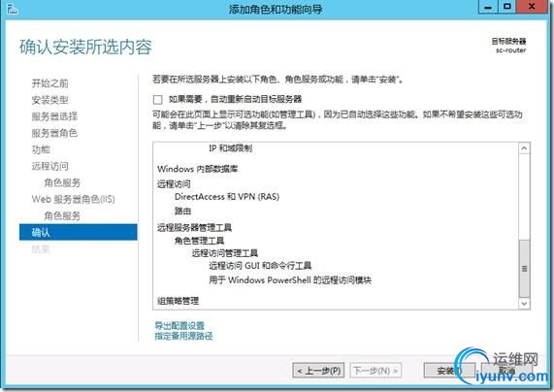Select 远程服务器管理工具 row
The height and width of the screenshot is (392, 554).
click(x=194, y=227)
